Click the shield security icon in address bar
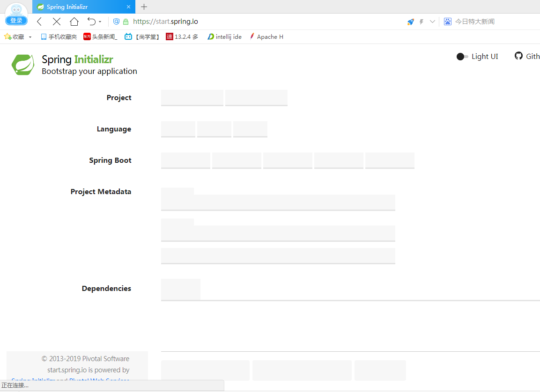Screen dimensions: 540x392 coord(117,22)
